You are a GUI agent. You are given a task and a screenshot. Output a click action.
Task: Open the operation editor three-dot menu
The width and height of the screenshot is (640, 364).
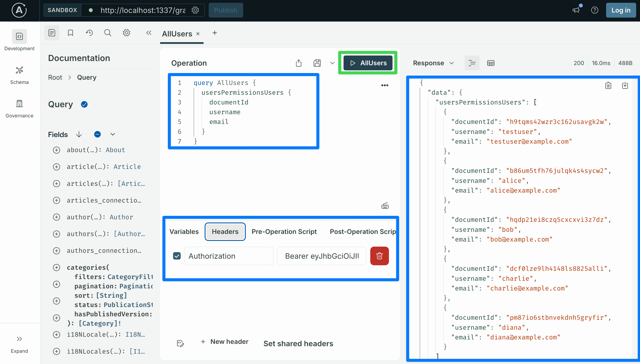pyautogui.click(x=384, y=85)
